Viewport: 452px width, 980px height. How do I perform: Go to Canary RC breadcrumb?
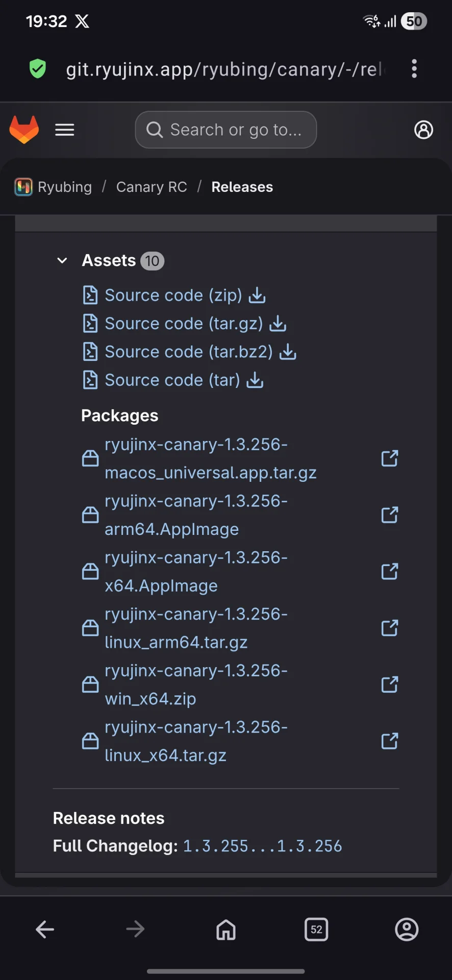click(x=152, y=187)
